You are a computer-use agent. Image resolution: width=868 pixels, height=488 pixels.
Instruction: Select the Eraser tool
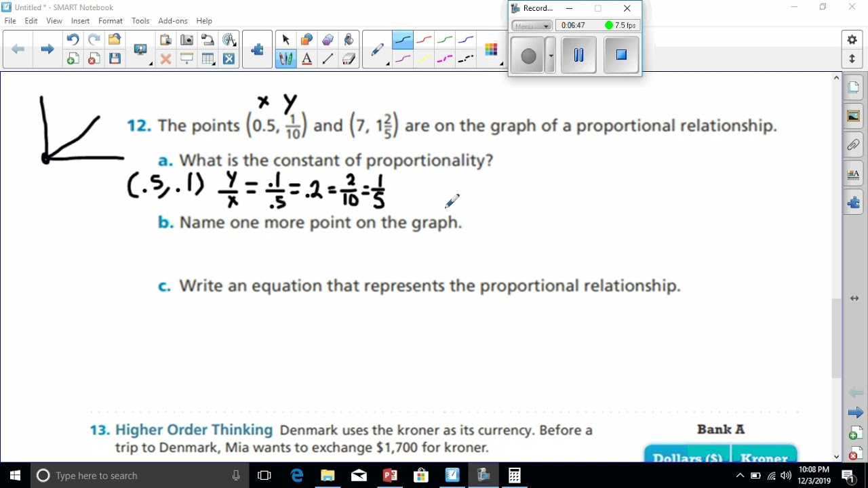tap(349, 59)
